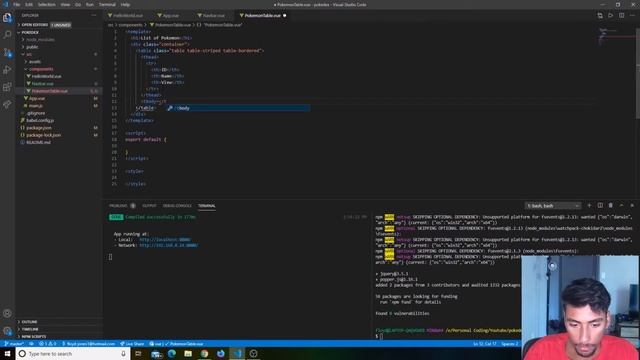Screen dimensions: 640x360
Task: Open the Live Share activity bar icon
Action: point(7,104)
